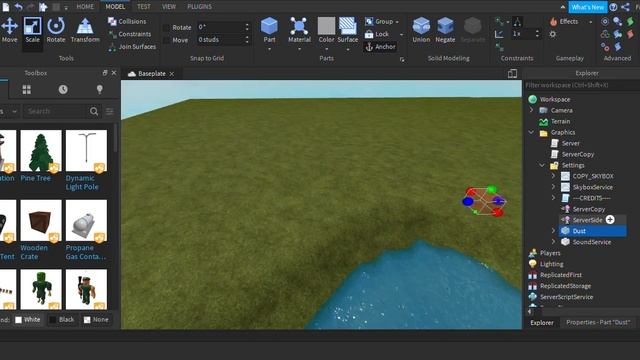
Task: Open Wooden Crate model link
Action: (33, 252)
